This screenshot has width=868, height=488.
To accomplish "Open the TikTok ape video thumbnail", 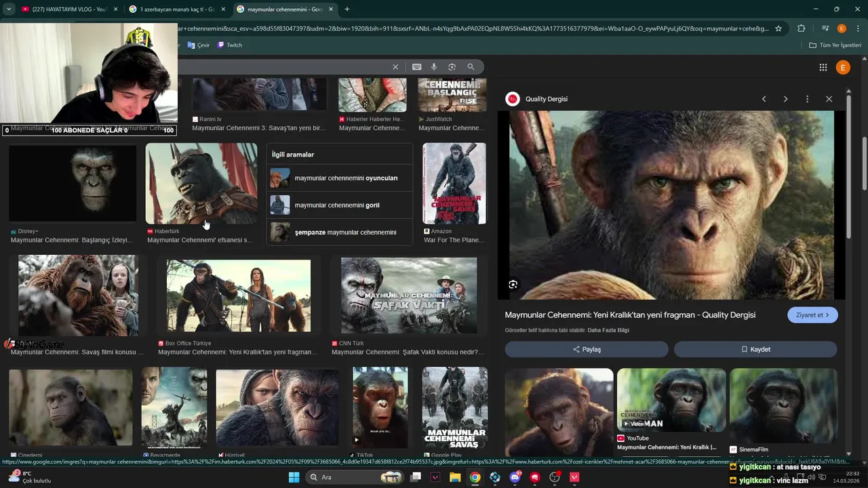I will tap(380, 407).
